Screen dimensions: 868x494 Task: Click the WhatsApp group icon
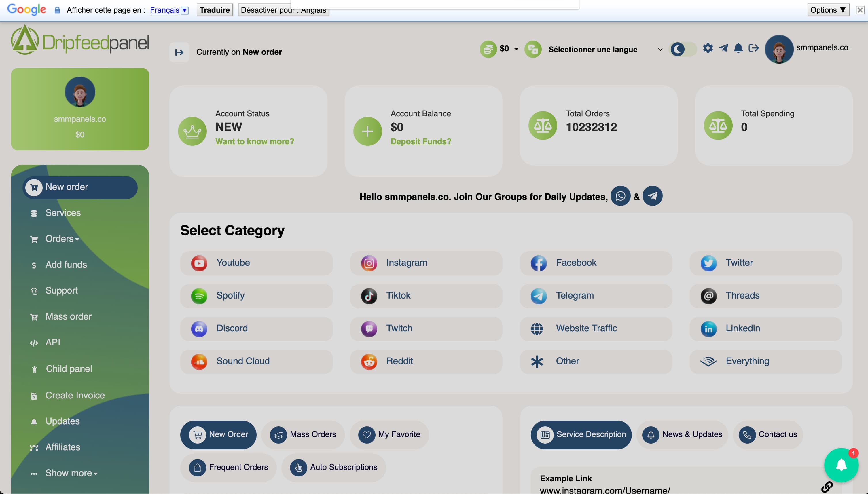pos(620,196)
